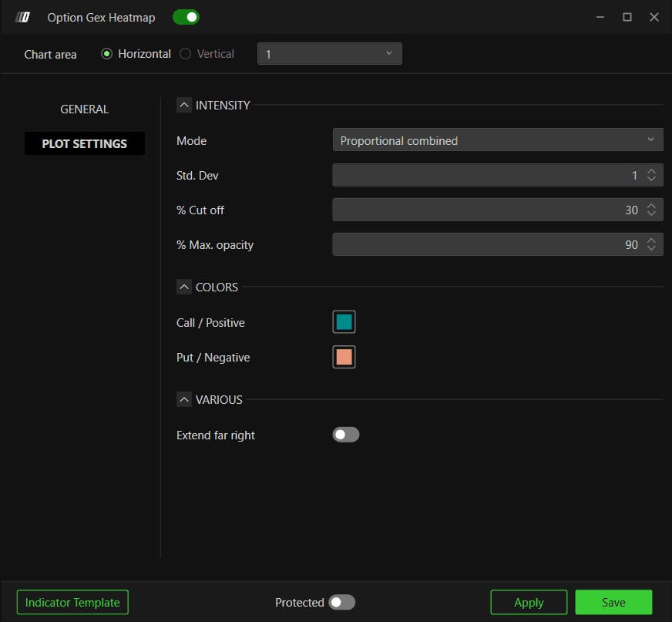This screenshot has height=622, width=672.
Task: Collapse the INTENSITY section
Action: tap(184, 105)
